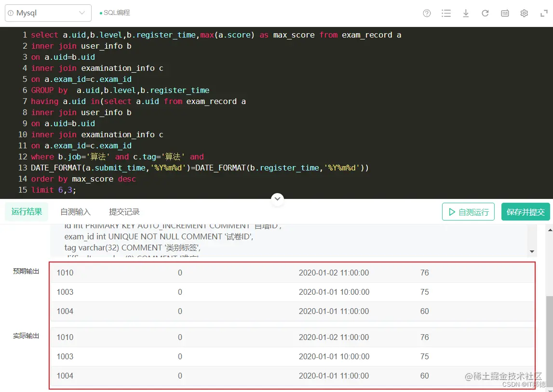Click the 预期输出 label
The image size is (553, 392).
click(26, 271)
